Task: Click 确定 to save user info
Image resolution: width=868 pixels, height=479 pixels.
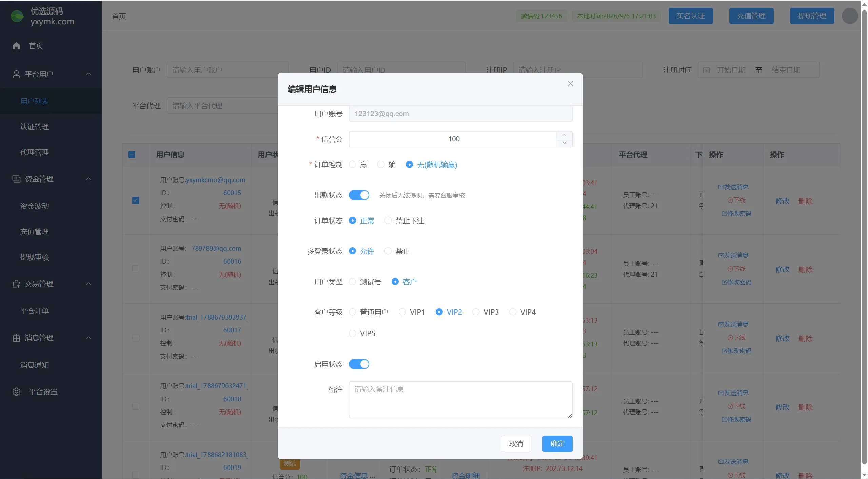Action: coord(557,444)
